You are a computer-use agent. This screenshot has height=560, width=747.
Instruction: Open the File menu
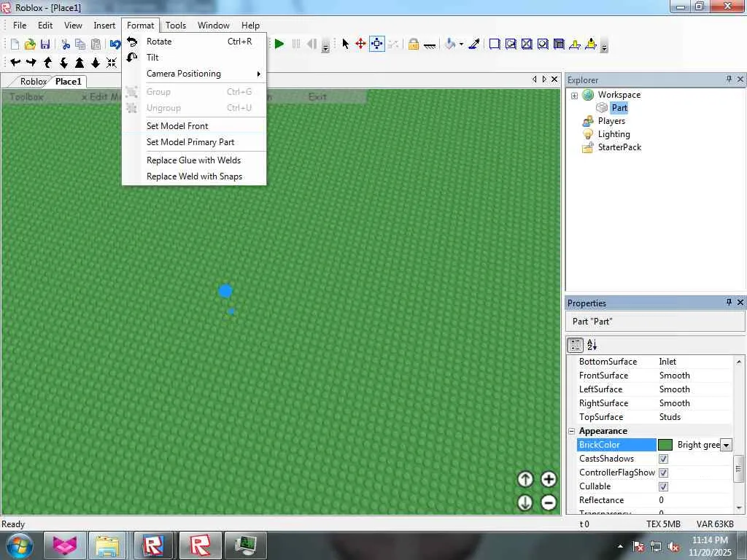pos(20,26)
